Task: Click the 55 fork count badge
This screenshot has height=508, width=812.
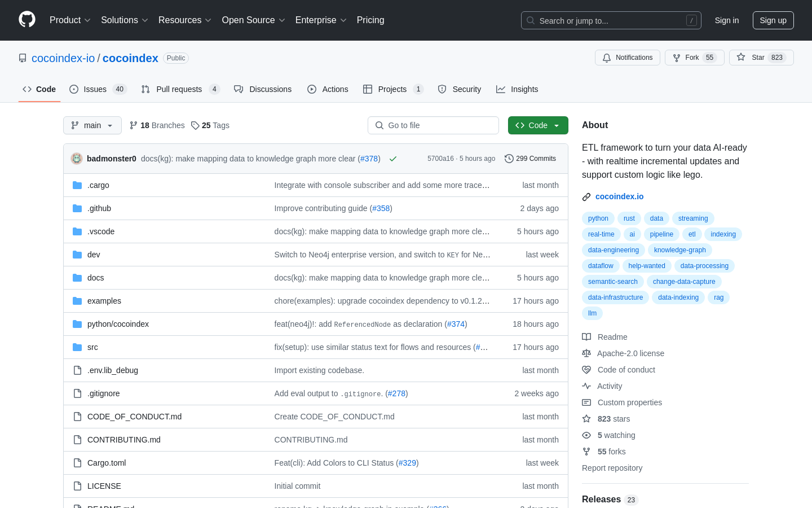Action: click(x=710, y=58)
